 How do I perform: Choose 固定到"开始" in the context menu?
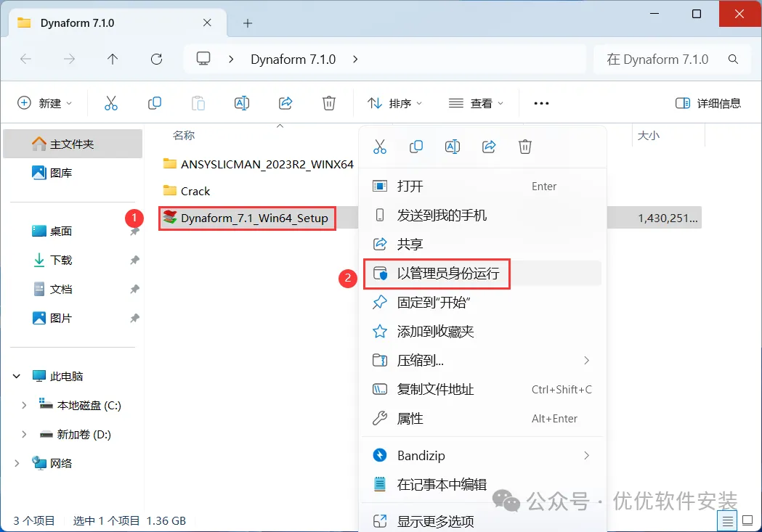(482, 303)
